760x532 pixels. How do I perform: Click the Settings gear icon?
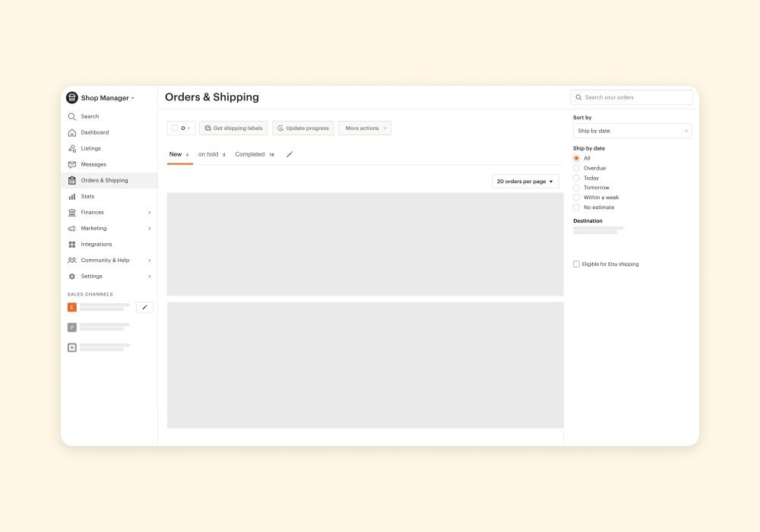[x=71, y=276]
